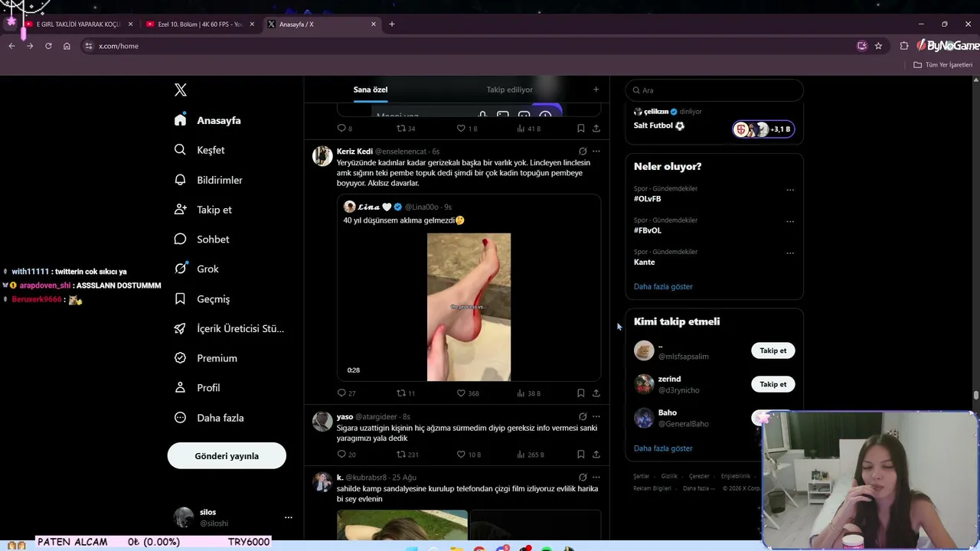The height and width of the screenshot is (551, 980).
Task: Open İçerik Üreticisi Stüdyosu
Action: coord(229,328)
